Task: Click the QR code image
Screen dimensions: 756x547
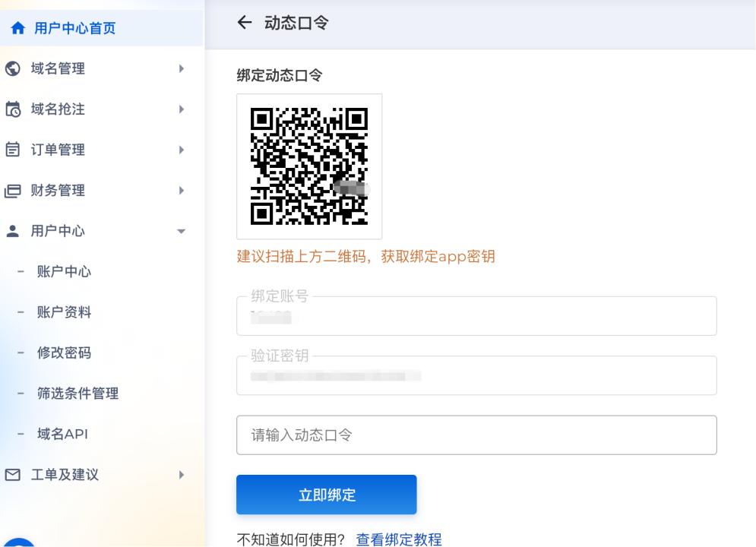Action: pyautogui.click(x=309, y=166)
